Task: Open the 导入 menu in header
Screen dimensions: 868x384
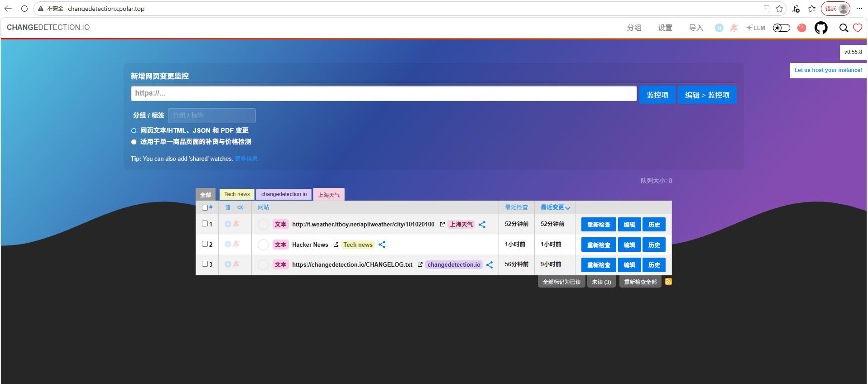Action: [696, 28]
